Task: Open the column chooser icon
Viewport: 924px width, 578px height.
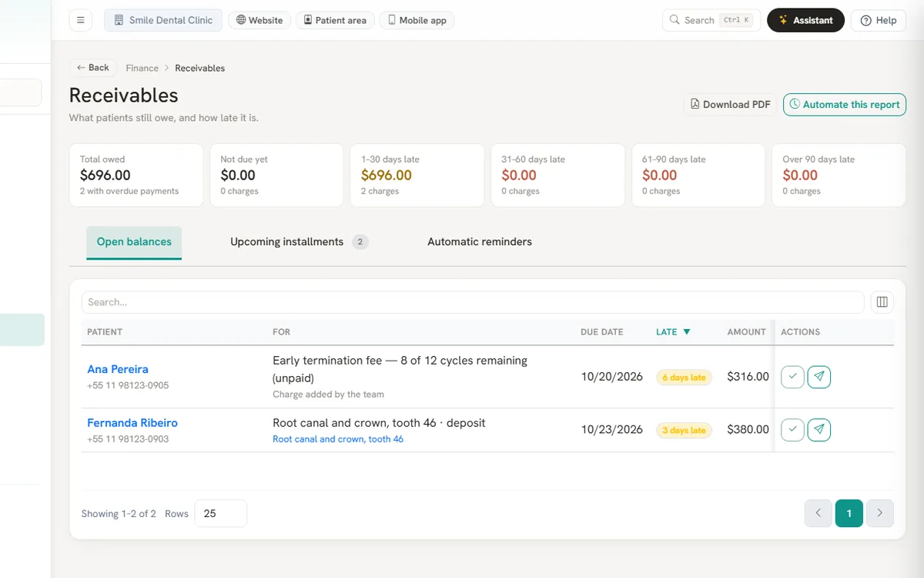Action: (882, 302)
